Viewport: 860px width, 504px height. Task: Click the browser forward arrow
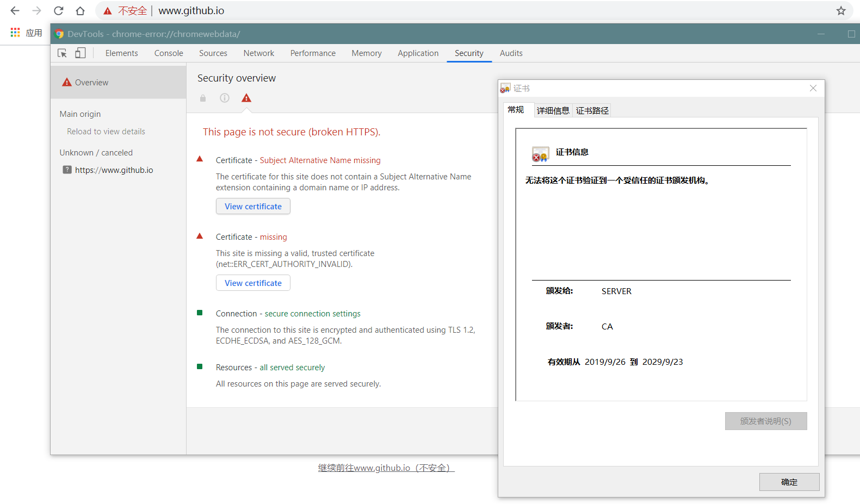pos(36,11)
